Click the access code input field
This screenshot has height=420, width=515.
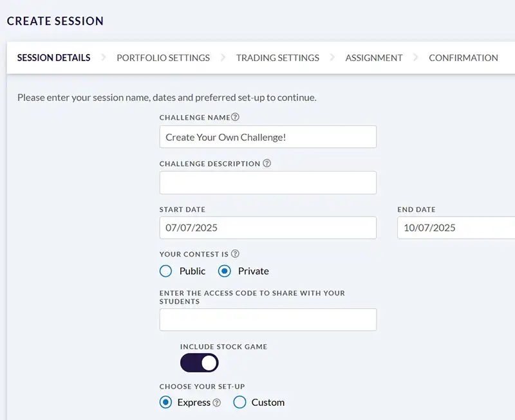point(268,320)
